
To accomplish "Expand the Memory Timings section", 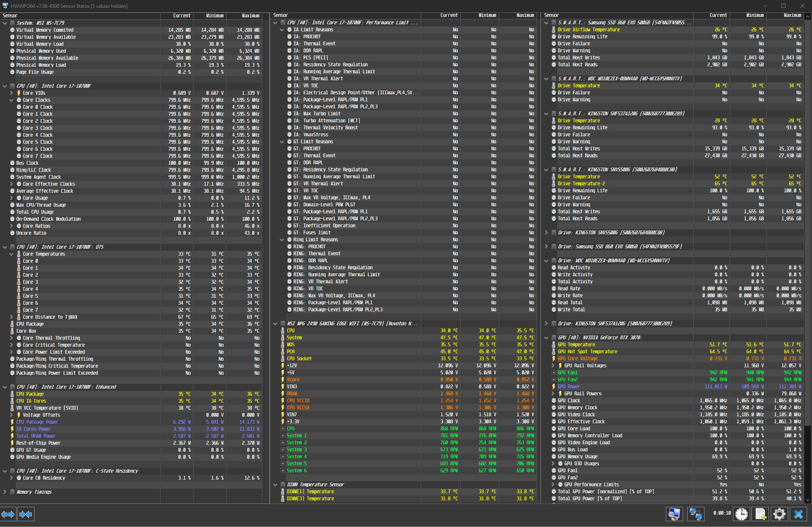I will click(5, 492).
